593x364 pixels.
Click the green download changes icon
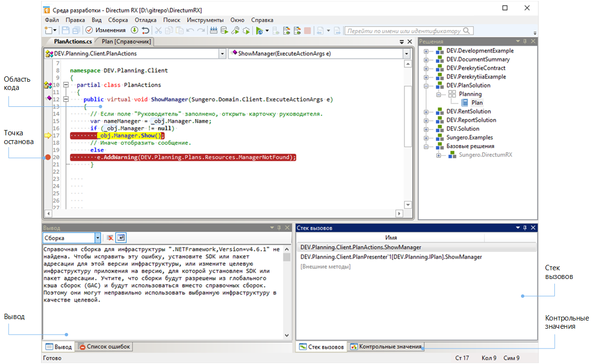pyautogui.click(x=134, y=30)
